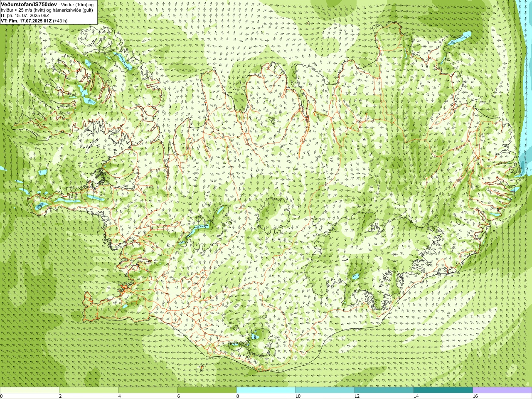The image size is (532, 399).
Task: Select the dark teal 14–16 legend segment
Action: click(443, 390)
